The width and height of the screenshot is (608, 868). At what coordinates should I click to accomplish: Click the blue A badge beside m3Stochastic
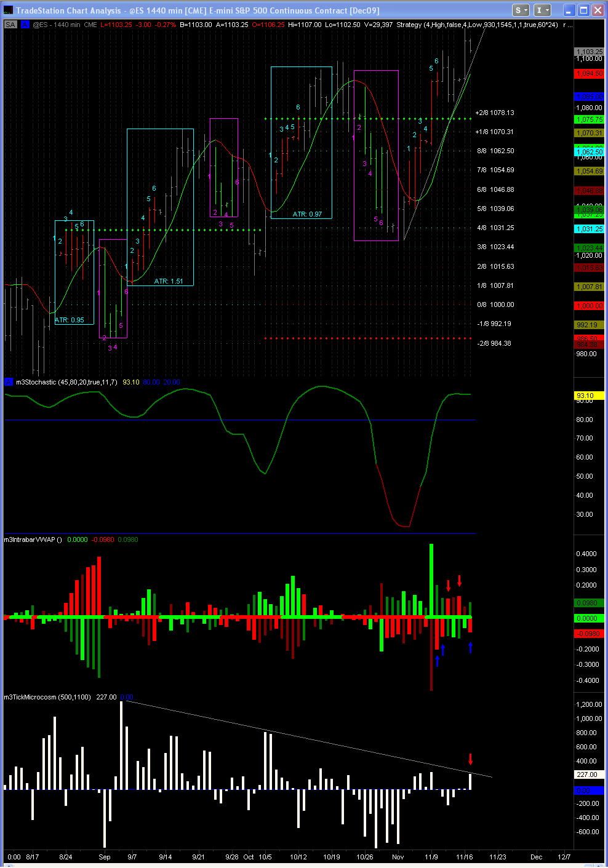click(x=9, y=382)
